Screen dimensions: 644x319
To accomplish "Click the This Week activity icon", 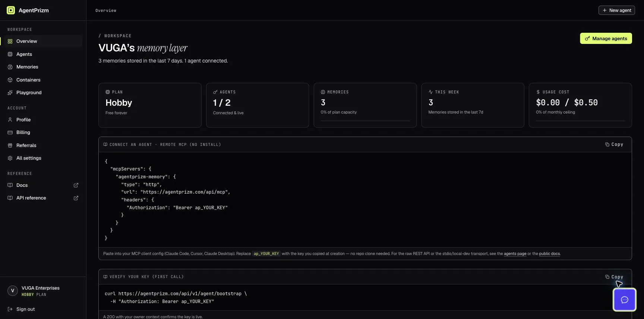I will [430, 92].
